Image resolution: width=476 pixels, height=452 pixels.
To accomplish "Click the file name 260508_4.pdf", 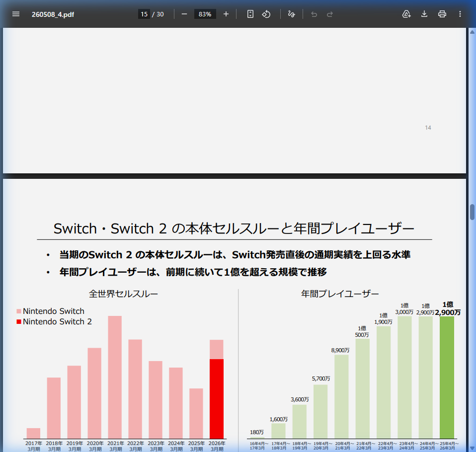I will click(53, 14).
